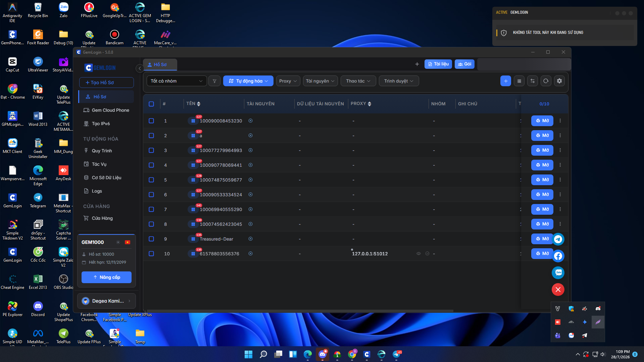Select the checkbox for profile 100090778069441
644x362 pixels.
pyautogui.click(x=151, y=165)
